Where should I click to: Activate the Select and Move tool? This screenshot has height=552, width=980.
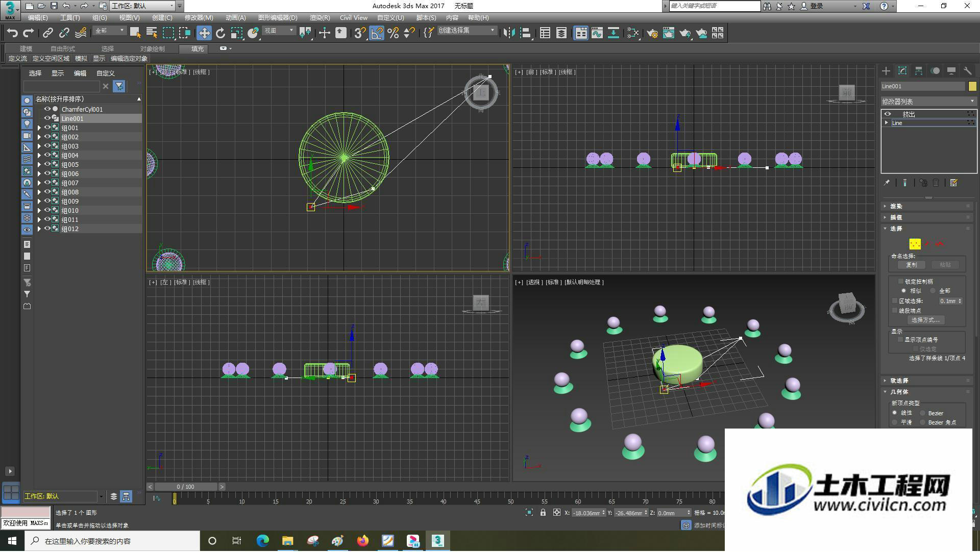(x=204, y=33)
